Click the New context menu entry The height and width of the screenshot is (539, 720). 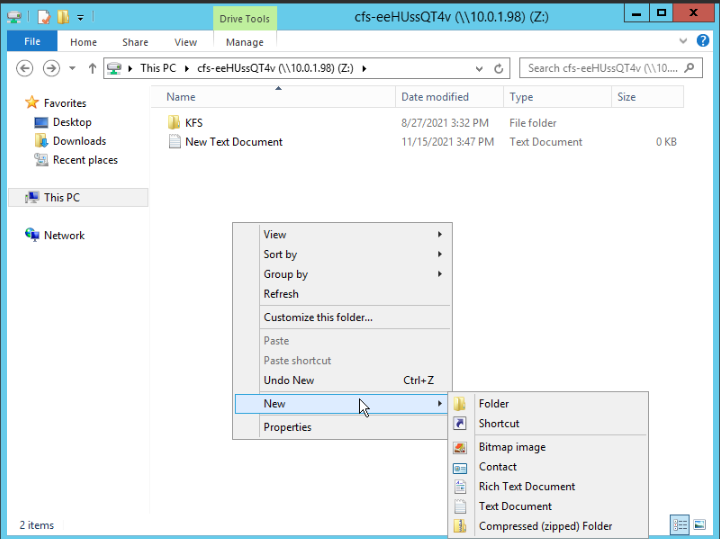tap(342, 404)
